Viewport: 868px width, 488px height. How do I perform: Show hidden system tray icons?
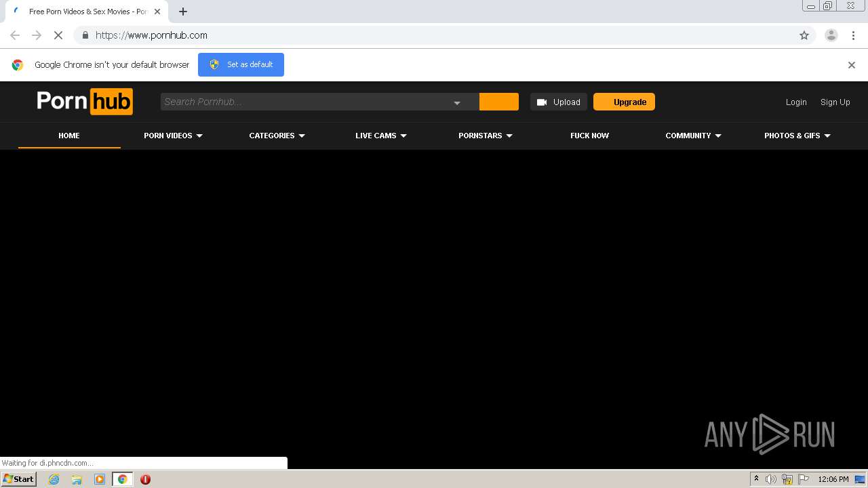coord(756,479)
